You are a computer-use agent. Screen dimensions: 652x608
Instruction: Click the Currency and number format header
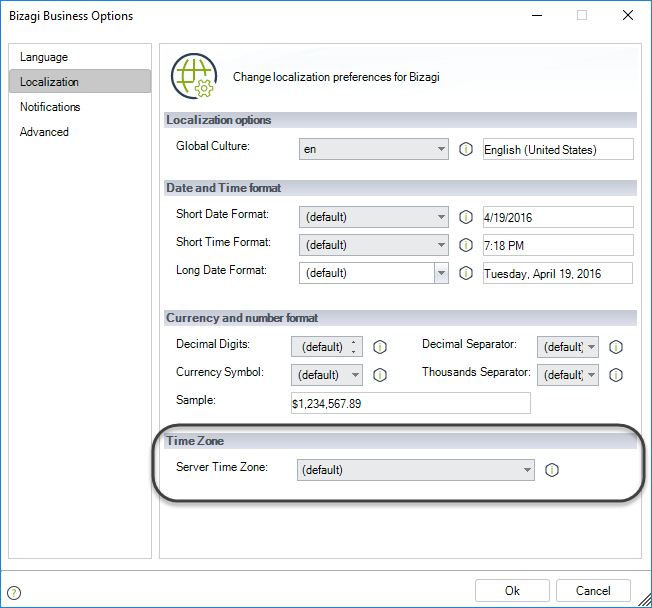[x=400, y=318]
